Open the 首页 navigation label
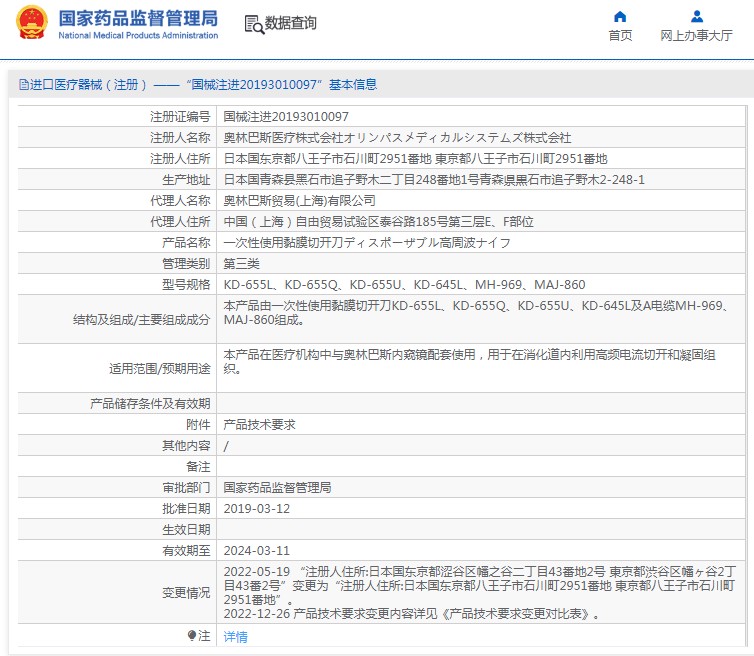Viewport: 754px width, 656px height. coord(620,36)
